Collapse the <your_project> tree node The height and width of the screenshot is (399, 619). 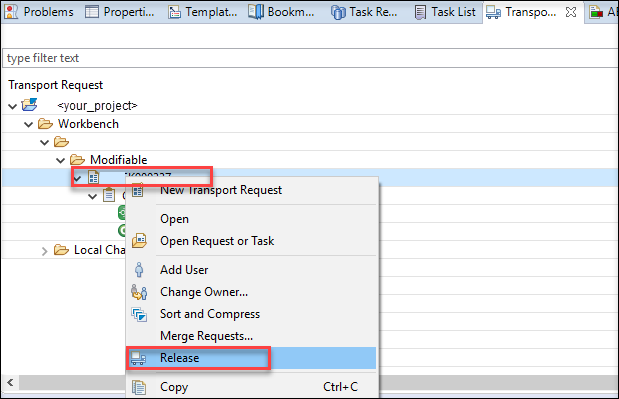click(13, 106)
